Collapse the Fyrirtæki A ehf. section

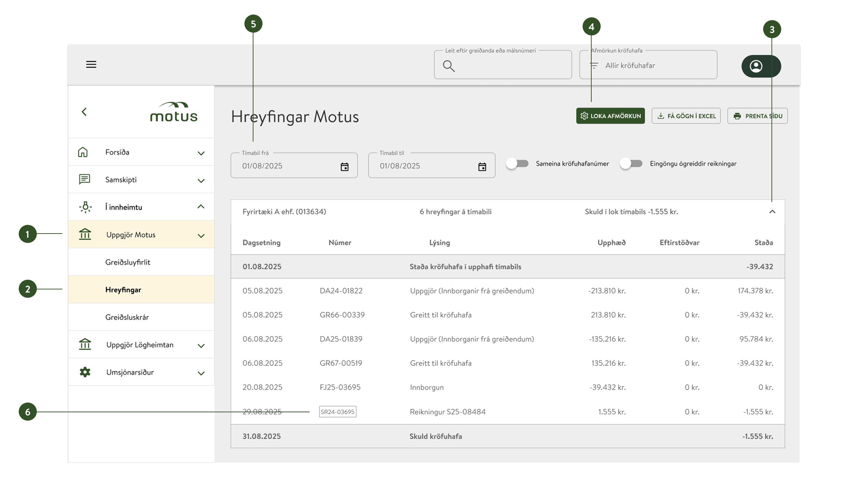coord(772,212)
